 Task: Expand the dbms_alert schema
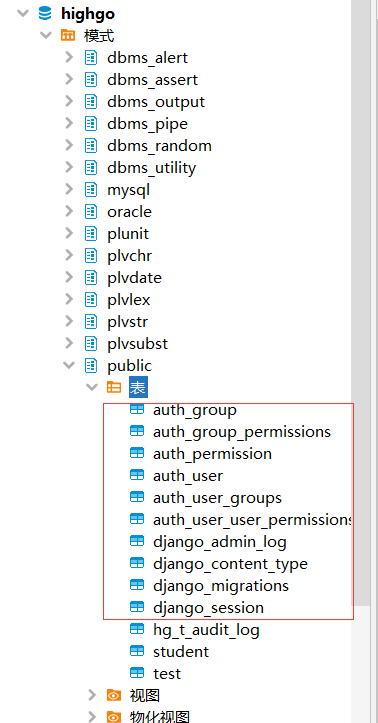69,57
